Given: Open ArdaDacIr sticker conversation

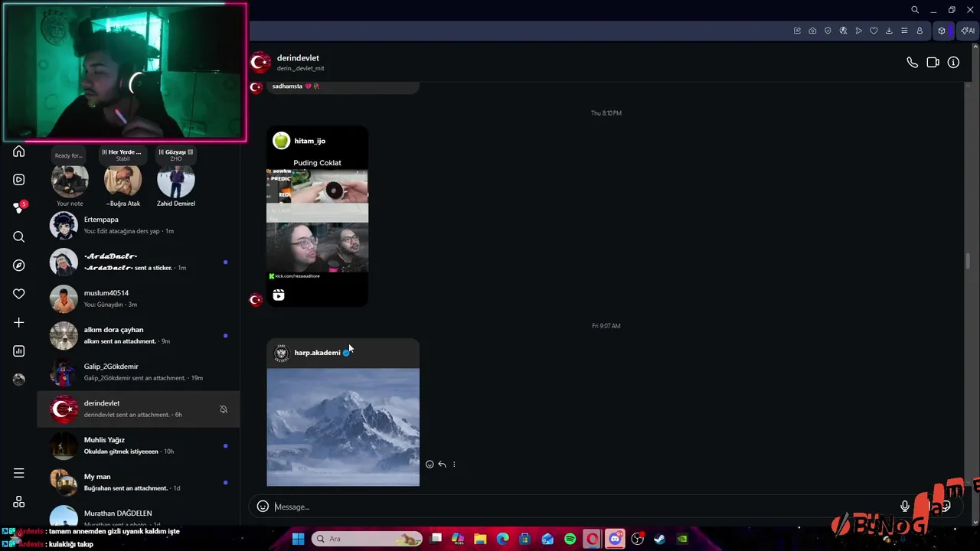Looking at the screenshot, I should [139, 262].
